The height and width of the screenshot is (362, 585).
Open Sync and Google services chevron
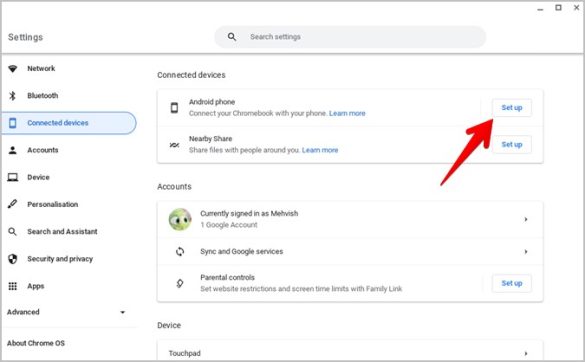pos(526,252)
